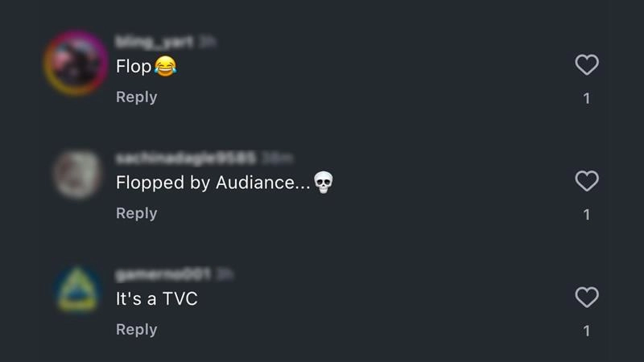View like count under the Flop comment's heart
The image size is (644, 362).
(587, 98)
